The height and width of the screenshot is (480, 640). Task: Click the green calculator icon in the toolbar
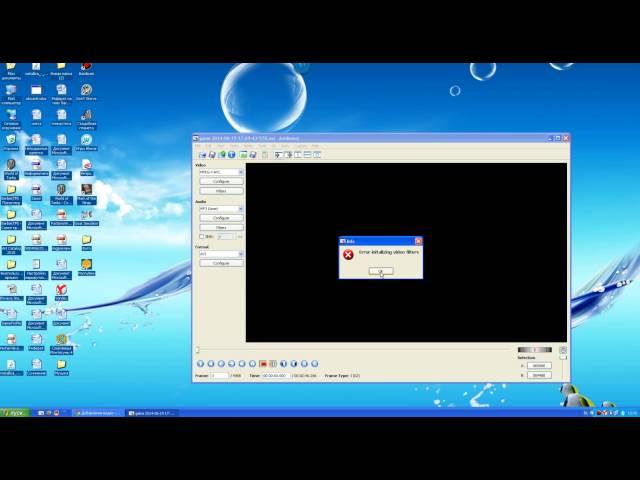tap(243, 155)
